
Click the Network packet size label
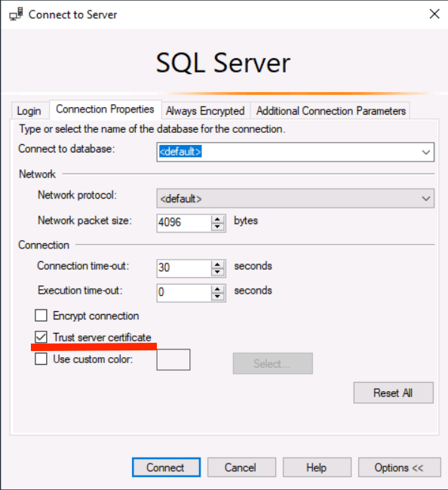[84, 220]
